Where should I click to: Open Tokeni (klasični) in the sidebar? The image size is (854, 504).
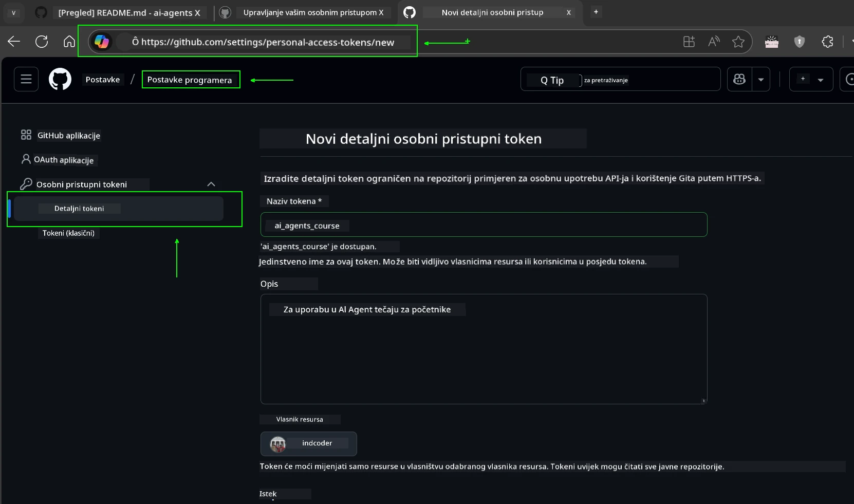pos(68,233)
